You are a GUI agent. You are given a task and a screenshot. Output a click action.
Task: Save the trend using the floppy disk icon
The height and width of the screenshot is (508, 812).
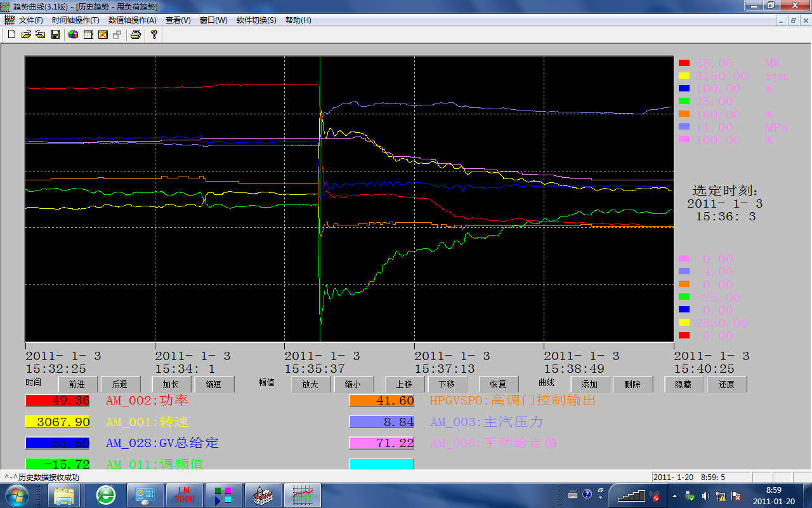pyautogui.click(x=55, y=34)
